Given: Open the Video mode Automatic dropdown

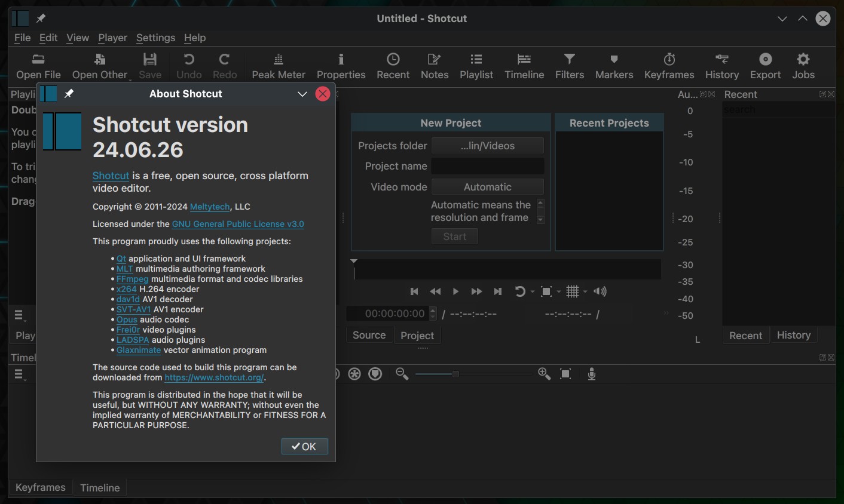Looking at the screenshot, I should [x=488, y=187].
